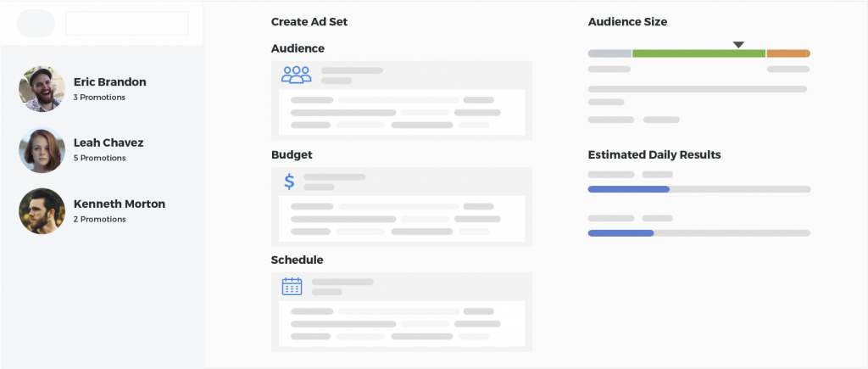Click the first Estimated Daily Results progress bar
This screenshot has height=369, width=868.
click(x=699, y=189)
